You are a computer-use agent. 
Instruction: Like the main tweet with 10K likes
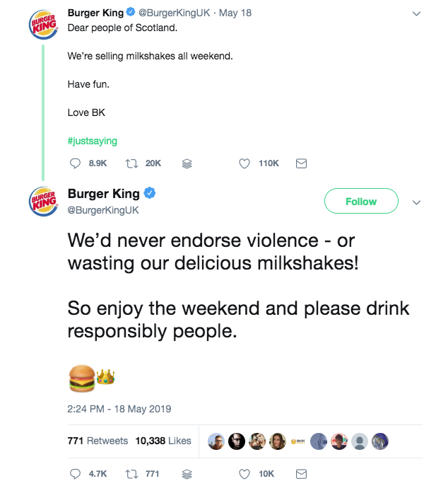pyautogui.click(x=244, y=474)
